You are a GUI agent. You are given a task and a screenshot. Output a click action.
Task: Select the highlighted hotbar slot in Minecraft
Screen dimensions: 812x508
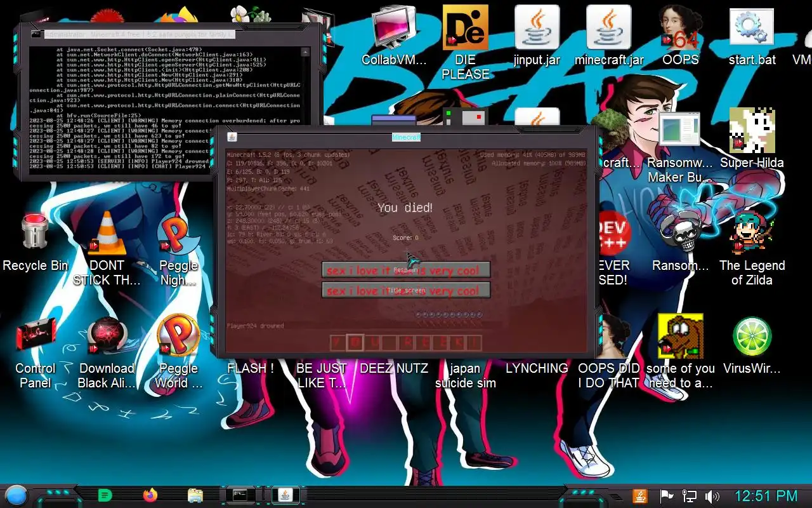(x=355, y=343)
